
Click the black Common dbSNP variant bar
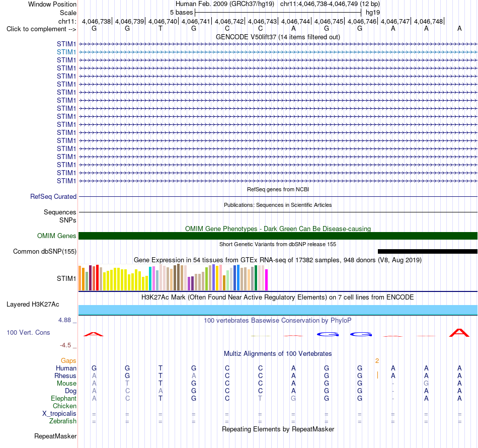point(427,252)
